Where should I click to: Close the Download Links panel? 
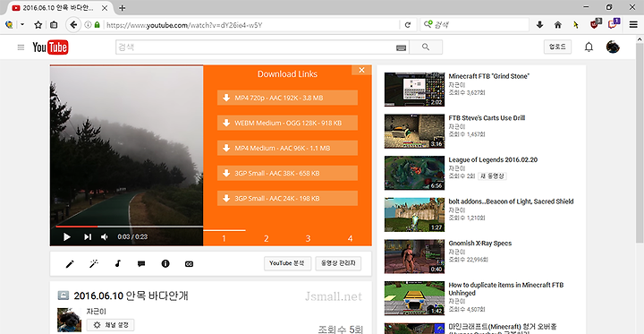tap(361, 70)
